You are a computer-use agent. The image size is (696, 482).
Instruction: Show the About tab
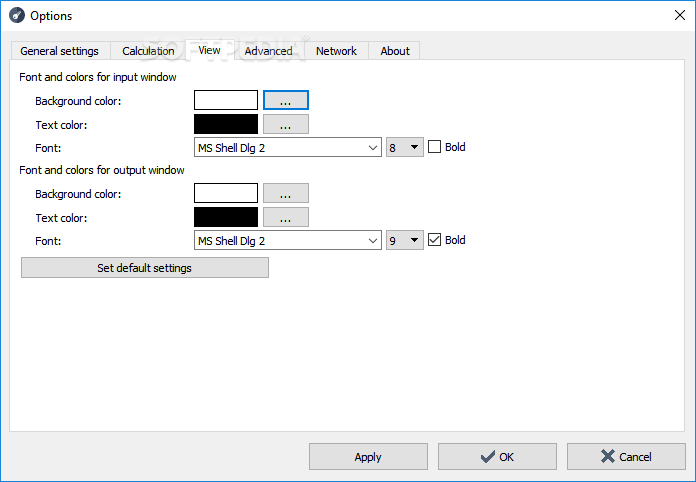395,51
